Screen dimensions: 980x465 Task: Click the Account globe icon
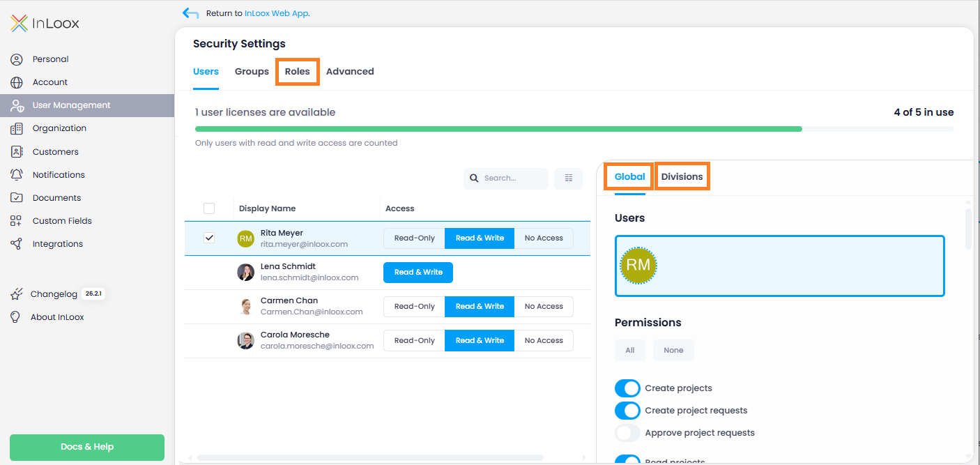click(x=17, y=82)
